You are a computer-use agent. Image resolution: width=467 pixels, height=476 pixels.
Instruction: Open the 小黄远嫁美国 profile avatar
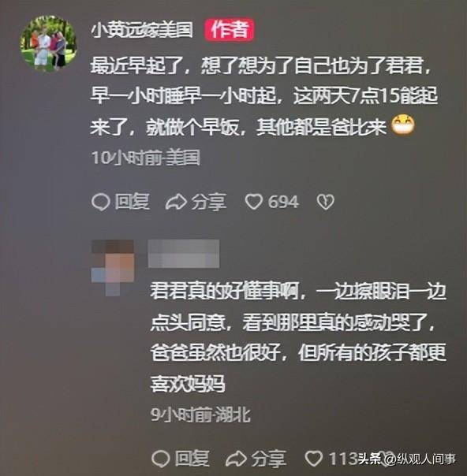(48, 43)
